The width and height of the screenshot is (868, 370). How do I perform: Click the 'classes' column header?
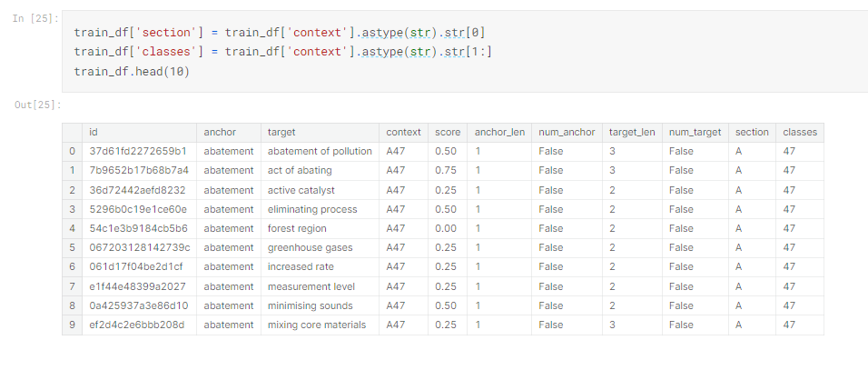click(x=800, y=132)
